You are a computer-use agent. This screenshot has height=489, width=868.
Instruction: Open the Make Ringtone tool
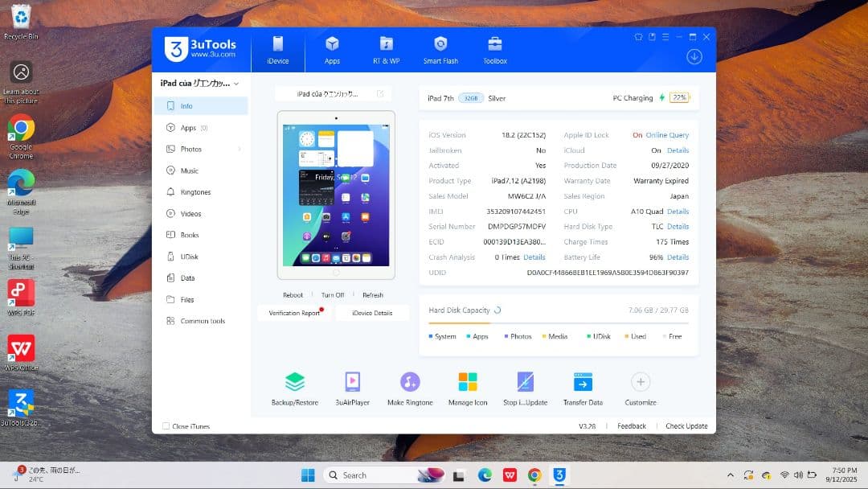point(410,387)
